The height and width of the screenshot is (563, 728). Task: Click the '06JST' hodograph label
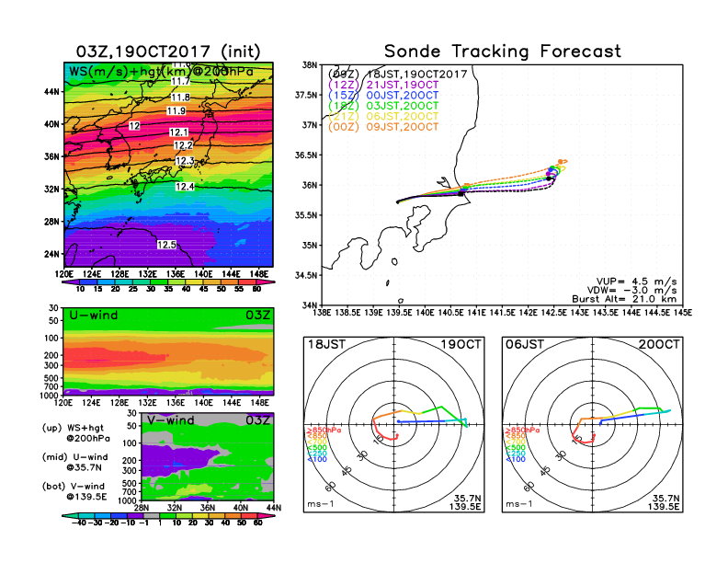[525, 344]
